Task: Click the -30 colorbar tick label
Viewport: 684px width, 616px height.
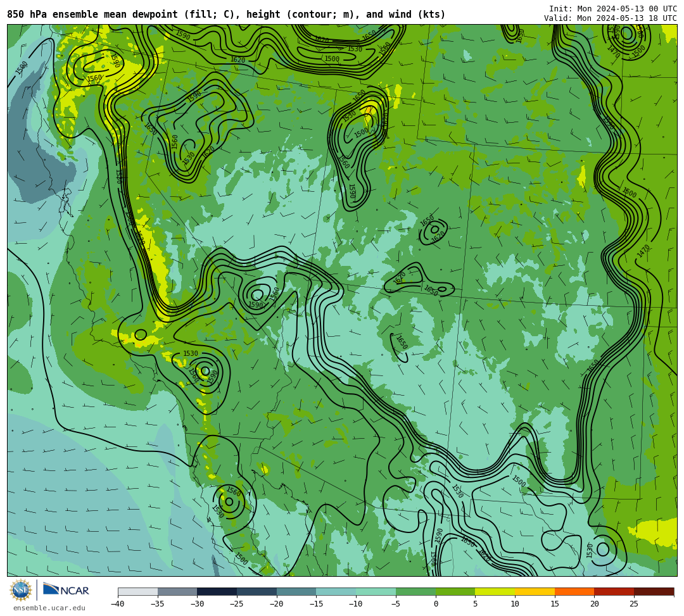Action: (x=197, y=604)
